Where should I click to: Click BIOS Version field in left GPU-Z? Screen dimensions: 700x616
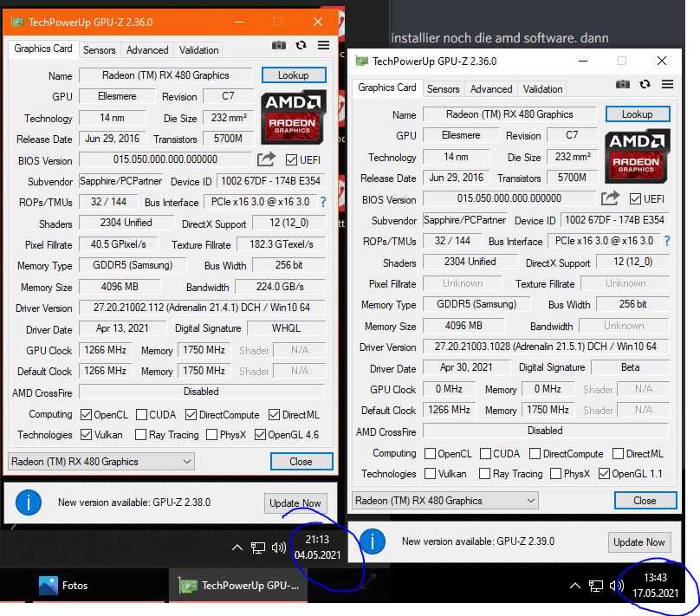click(165, 159)
